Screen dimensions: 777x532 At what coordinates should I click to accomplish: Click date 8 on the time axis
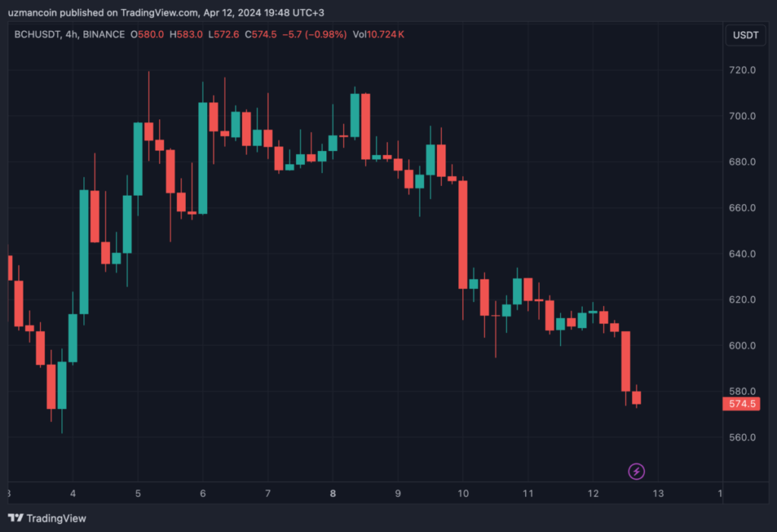pos(332,493)
